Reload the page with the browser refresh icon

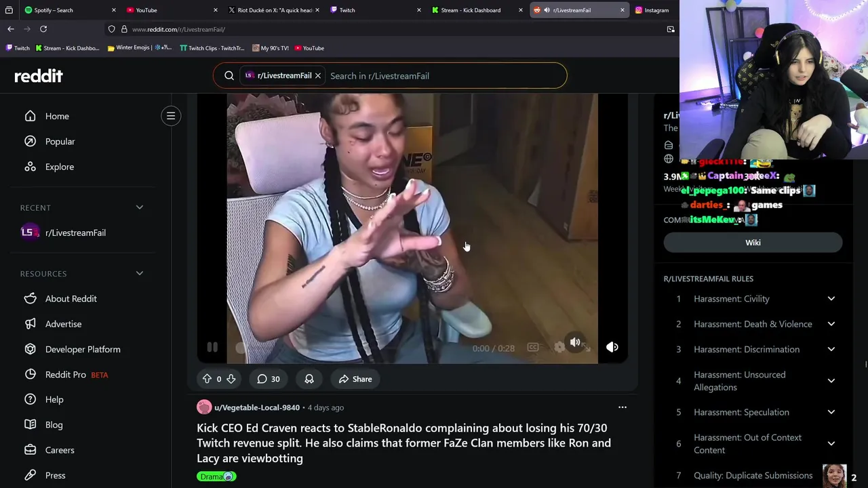click(43, 29)
